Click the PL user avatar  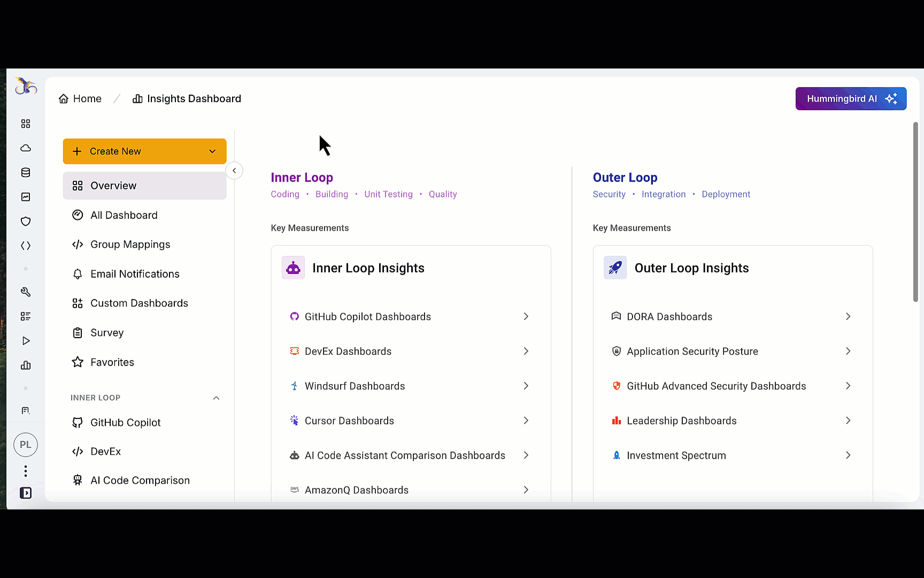pos(26,445)
